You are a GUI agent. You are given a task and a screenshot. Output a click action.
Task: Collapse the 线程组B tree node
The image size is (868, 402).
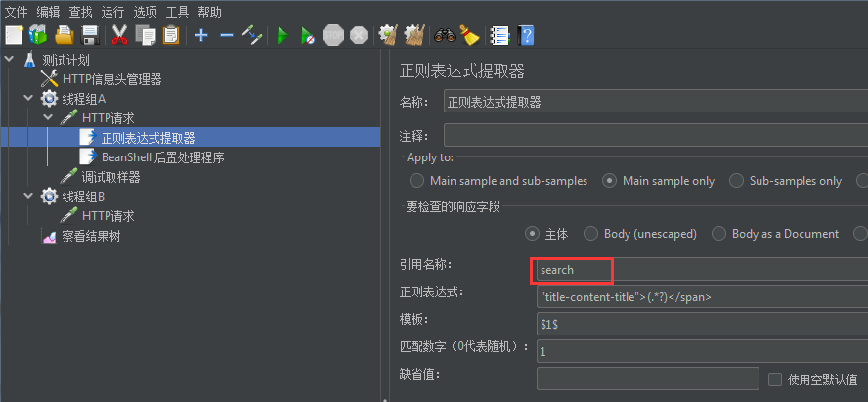click(28, 196)
